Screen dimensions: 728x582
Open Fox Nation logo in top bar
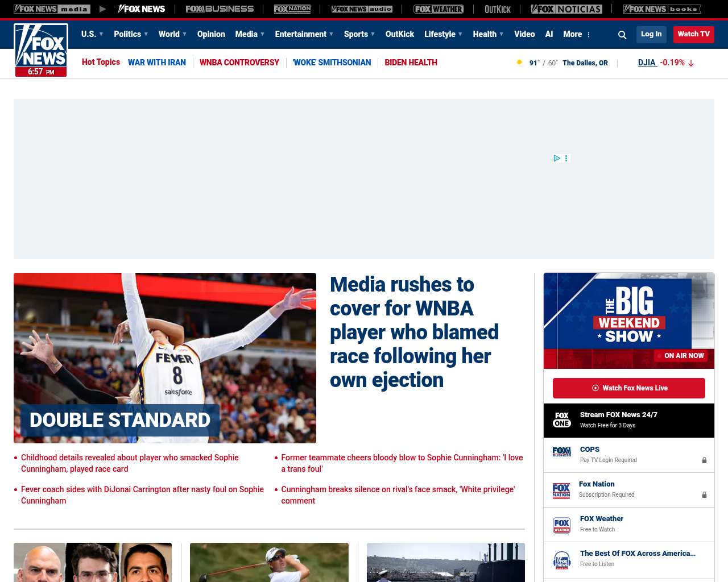292,9
